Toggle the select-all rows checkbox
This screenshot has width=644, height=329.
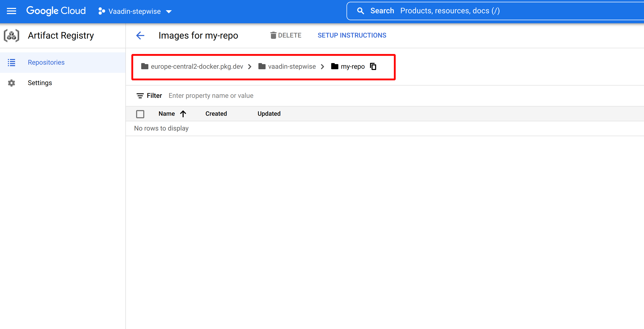(x=140, y=114)
